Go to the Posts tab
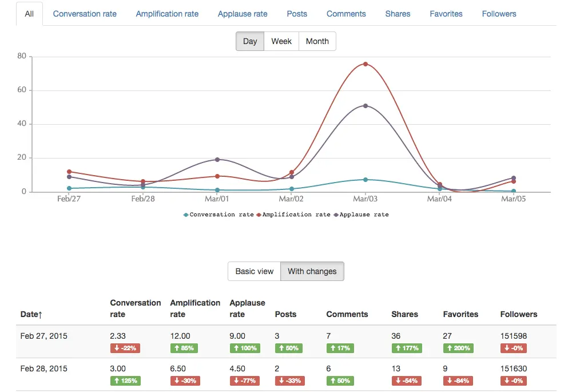The image size is (572, 392). 297,14
